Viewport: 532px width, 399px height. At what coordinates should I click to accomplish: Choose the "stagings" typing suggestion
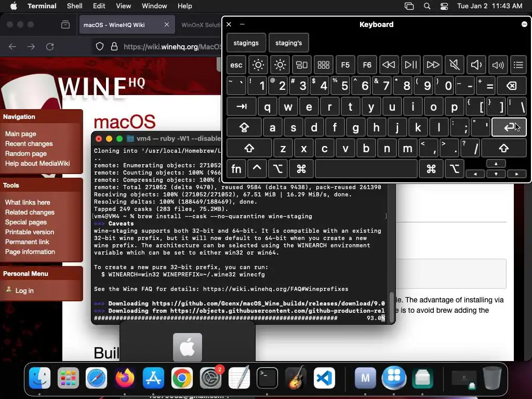tap(246, 43)
